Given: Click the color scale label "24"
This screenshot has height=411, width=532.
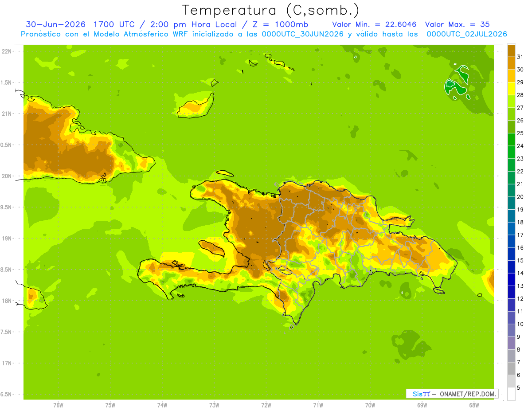Looking at the screenshot, I should click(520, 146).
